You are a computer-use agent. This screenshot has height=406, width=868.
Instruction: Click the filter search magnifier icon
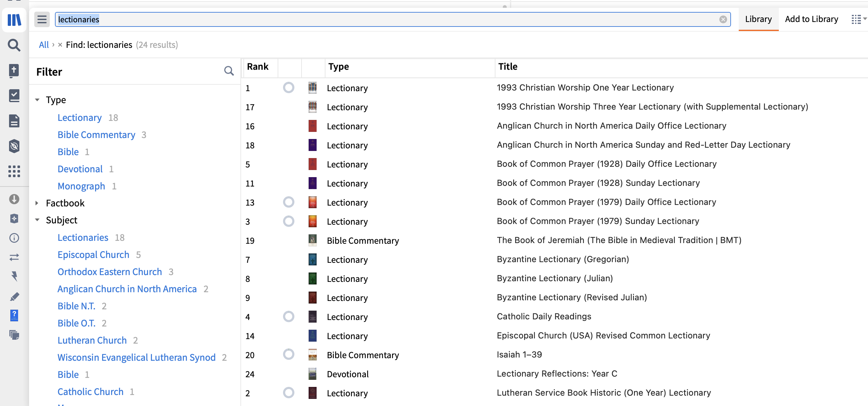[229, 71]
